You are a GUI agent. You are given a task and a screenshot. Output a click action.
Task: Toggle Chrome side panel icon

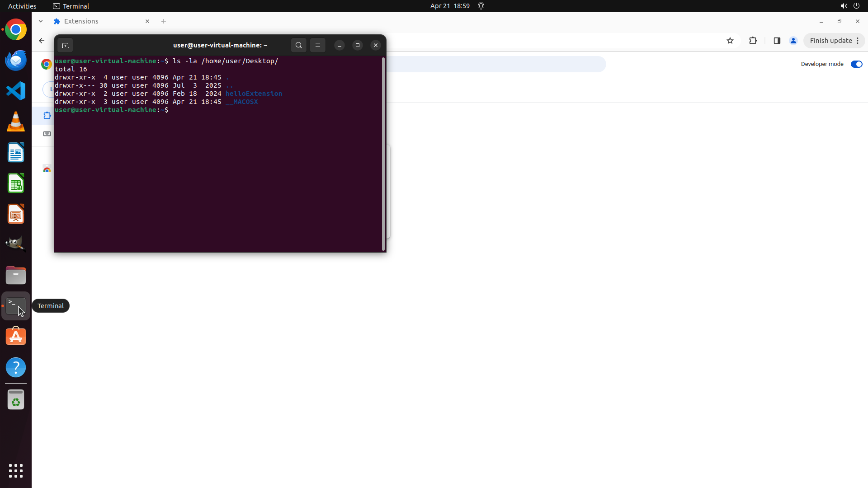coord(777,41)
